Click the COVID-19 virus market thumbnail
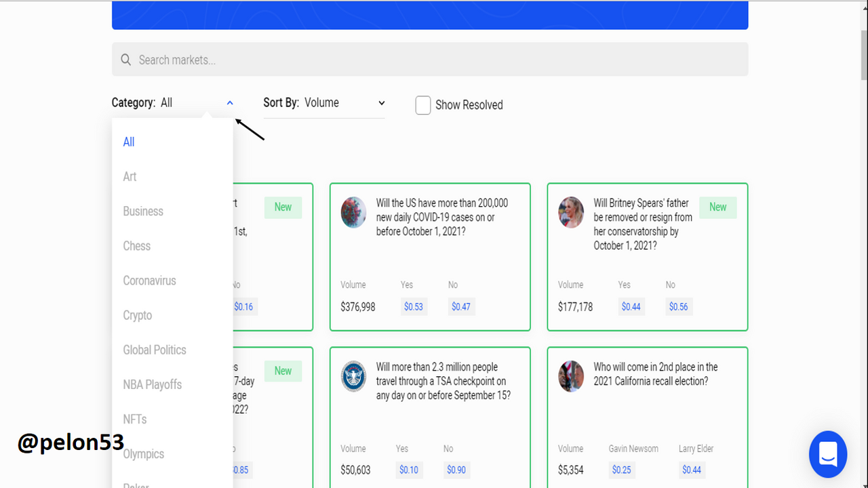Viewport: 868px width, 488px height. (353, 212)
